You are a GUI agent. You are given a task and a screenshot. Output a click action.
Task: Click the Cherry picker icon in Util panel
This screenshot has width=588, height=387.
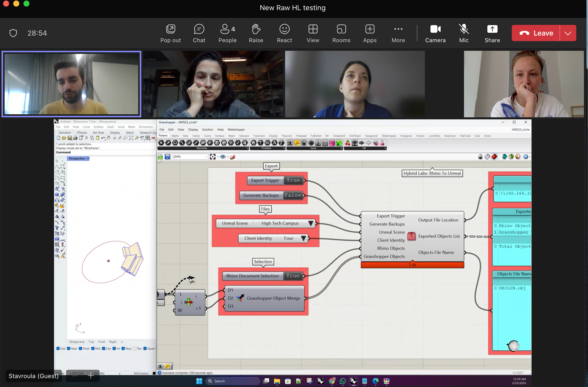348,143
